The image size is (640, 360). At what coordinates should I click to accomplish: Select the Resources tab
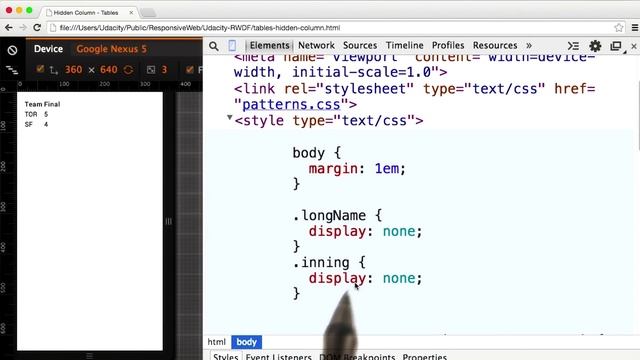click(x=495, y=45)
